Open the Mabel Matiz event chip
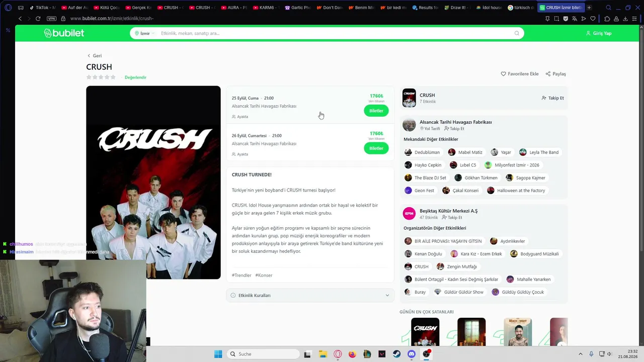This screenshot has width=644, height=362. [x=465, y=152]
